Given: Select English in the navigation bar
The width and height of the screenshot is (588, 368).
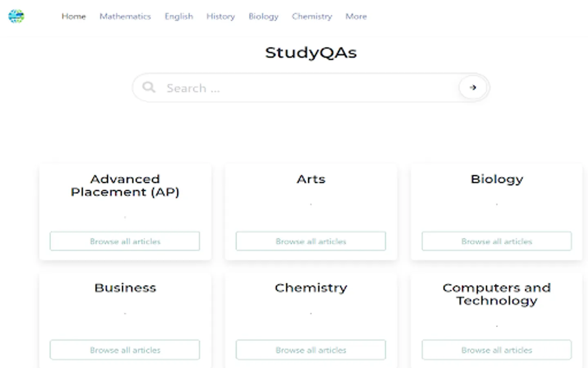Looking at the screenshot, I should click(178, 16).
